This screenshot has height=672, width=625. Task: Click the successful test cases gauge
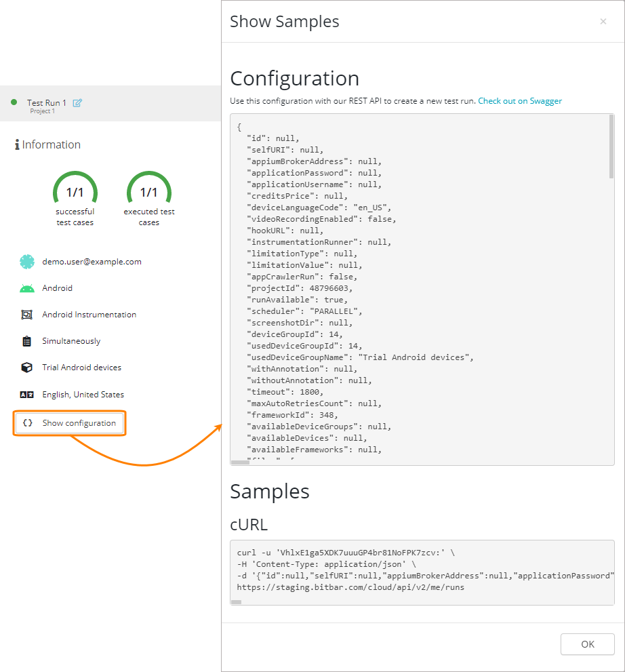point(75,192)
